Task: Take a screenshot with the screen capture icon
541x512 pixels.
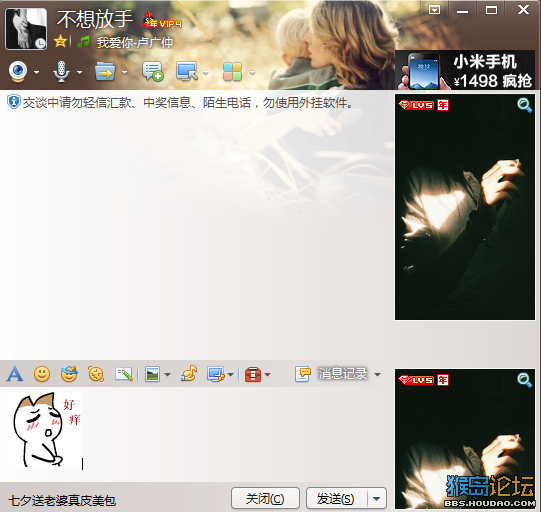Action: pos(216,374)
